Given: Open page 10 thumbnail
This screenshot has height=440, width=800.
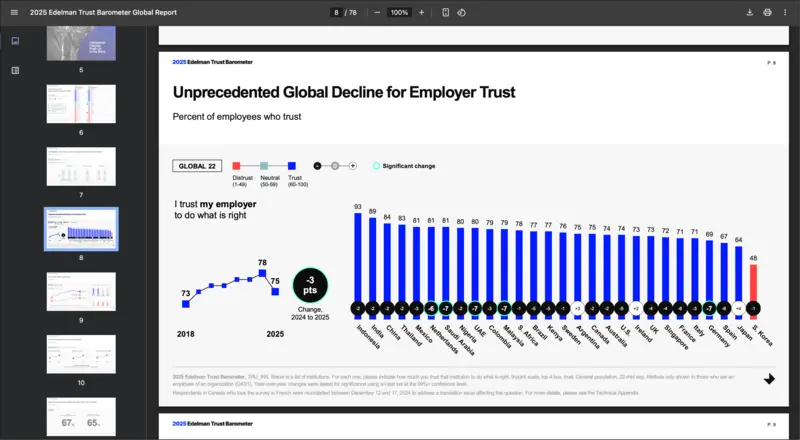Looking at the screenshot, I should pos(81,354).
